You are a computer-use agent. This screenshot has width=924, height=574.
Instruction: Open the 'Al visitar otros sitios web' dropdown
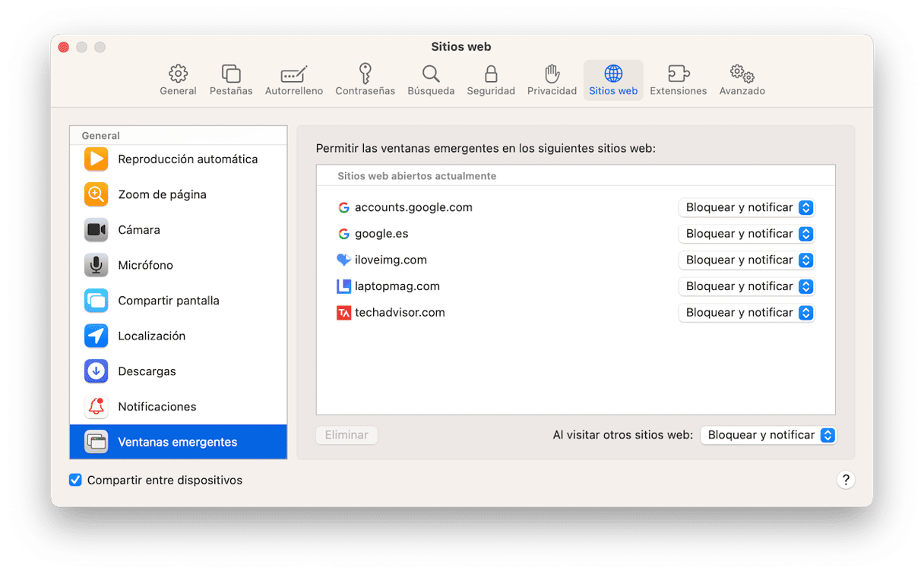pos(768,435)
